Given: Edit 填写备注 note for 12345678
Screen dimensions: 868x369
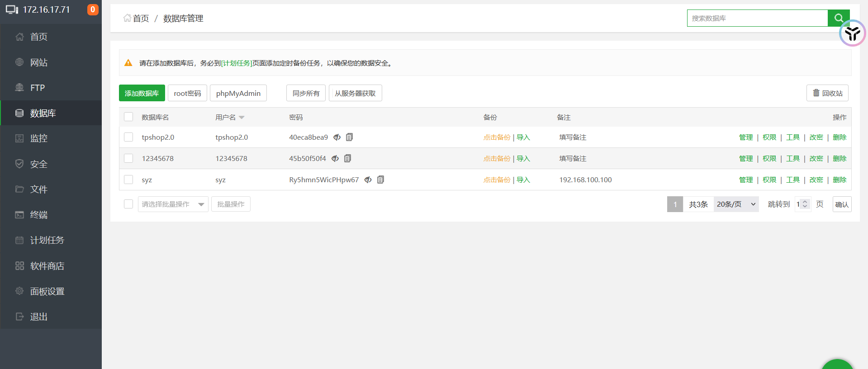Looking at the screenshot, I should click(x=573, y=158).
